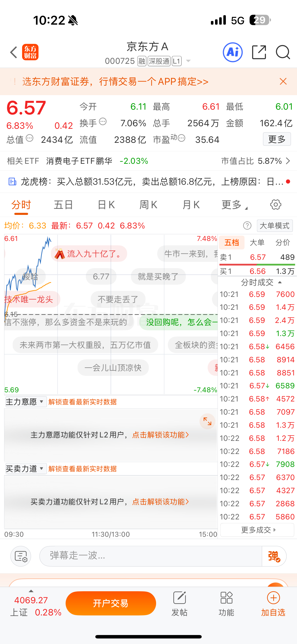297x644 pixels.
Task: Click the 开户交易 button
Action: (x=111, y=603)
